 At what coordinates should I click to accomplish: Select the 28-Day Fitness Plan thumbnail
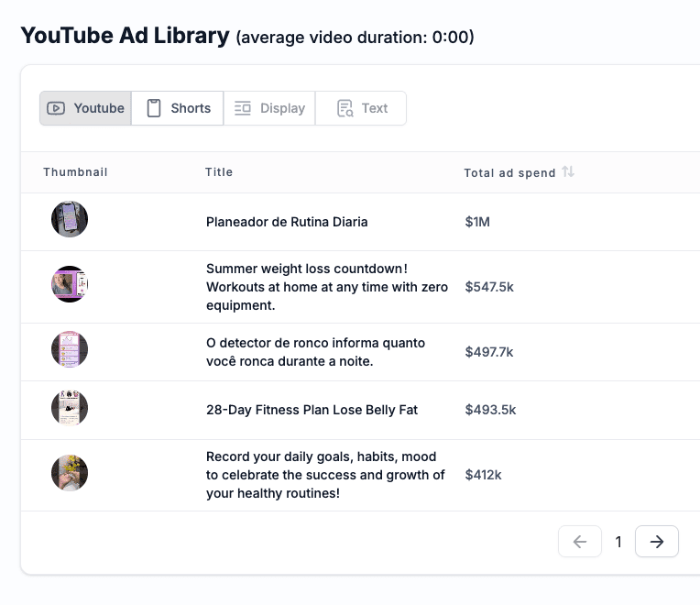coord(70,408)
